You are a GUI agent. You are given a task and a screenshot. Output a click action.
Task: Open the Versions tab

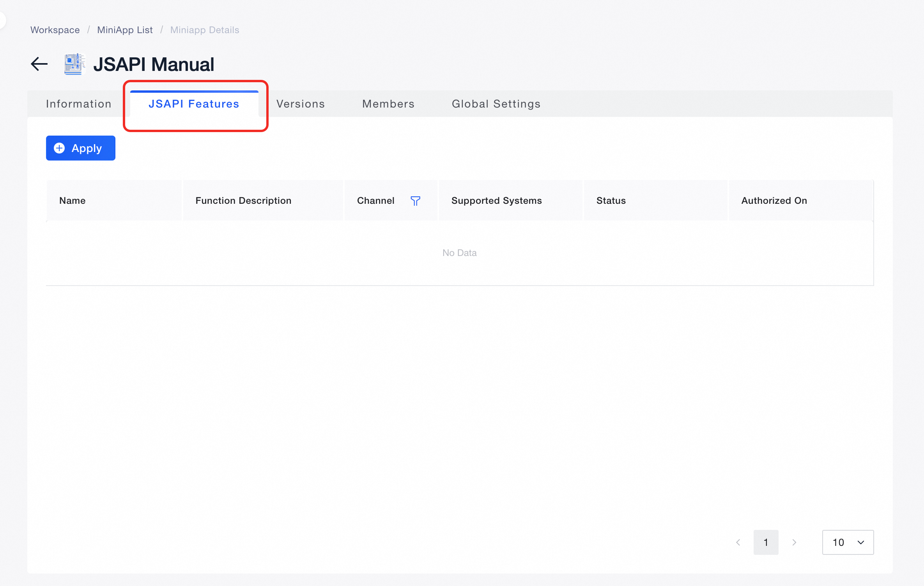coord(301,104)
